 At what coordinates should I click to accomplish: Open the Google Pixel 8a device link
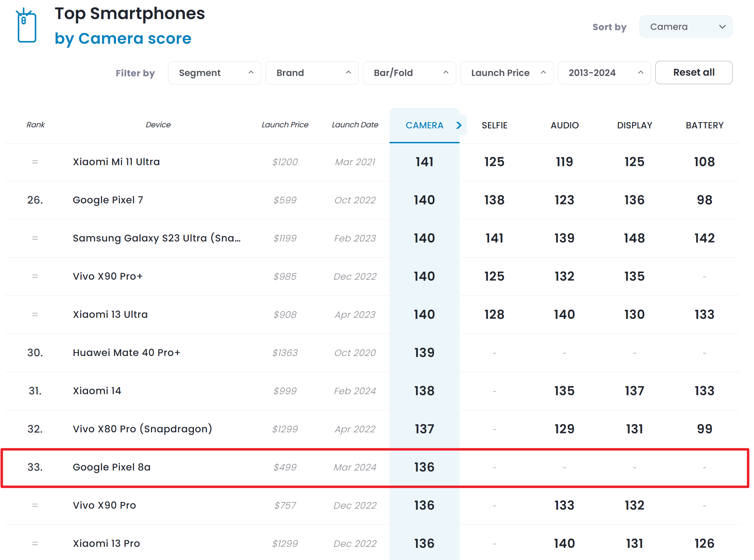point(111,467)
